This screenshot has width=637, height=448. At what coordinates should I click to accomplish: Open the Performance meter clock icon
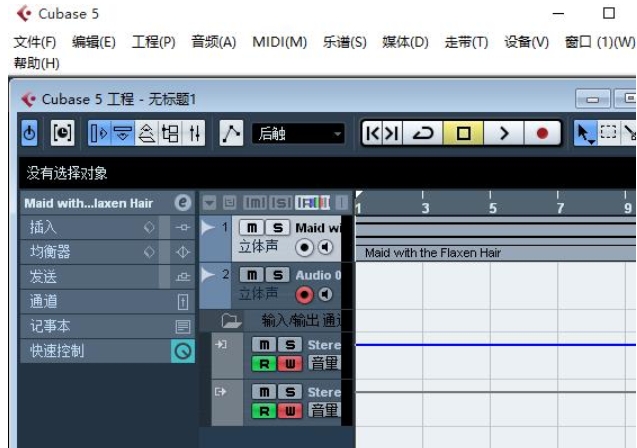[x=62, y=133]
